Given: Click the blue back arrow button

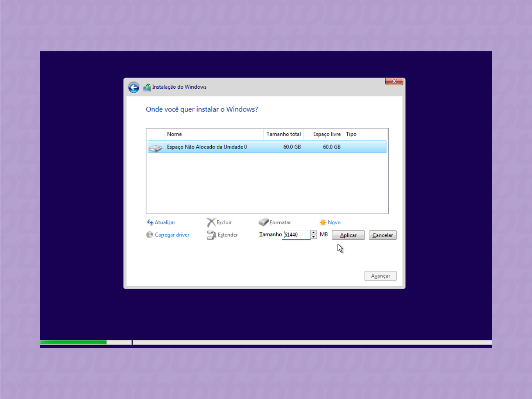Looking at the screenshot, I should (x=134, y=87).
